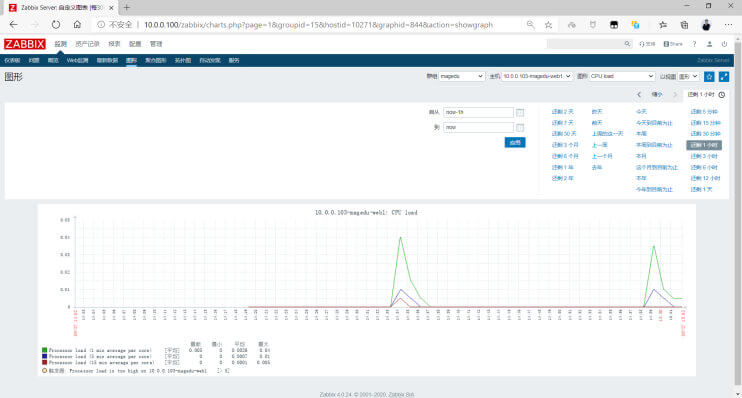This screenshot has width=742, height=398.
Task: Select last 5 minutes time range
Action: pyautogui.click(x=704, y=112)
